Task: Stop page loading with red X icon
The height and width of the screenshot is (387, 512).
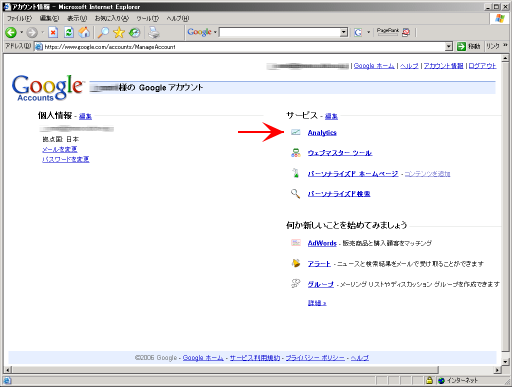Action: (53, 32)
